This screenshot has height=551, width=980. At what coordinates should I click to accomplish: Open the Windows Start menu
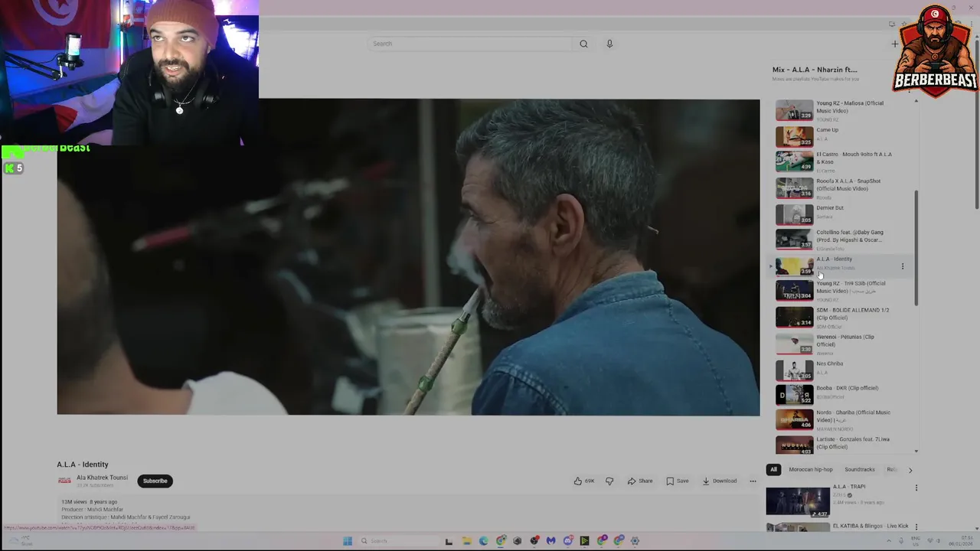[x=348, y=541]
